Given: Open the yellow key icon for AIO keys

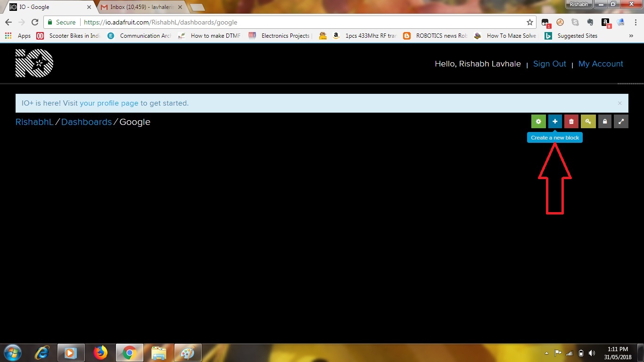Looking at the screenshot, I should click(x=588, y=122).
